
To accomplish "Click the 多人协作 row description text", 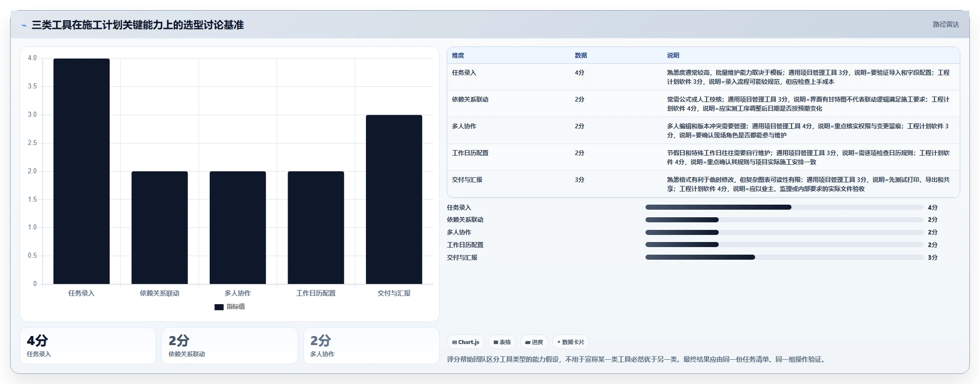I will coord(808,131).
